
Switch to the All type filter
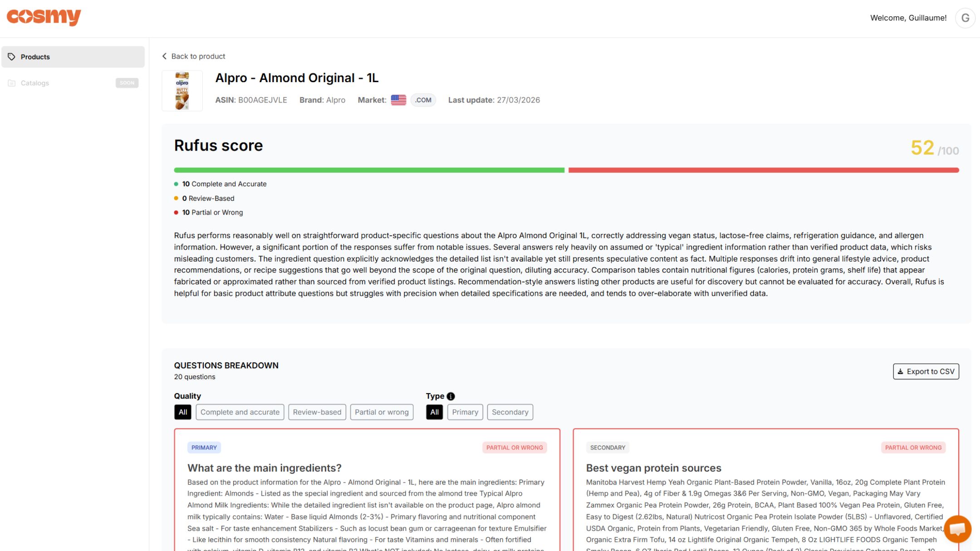click(434, 412)
